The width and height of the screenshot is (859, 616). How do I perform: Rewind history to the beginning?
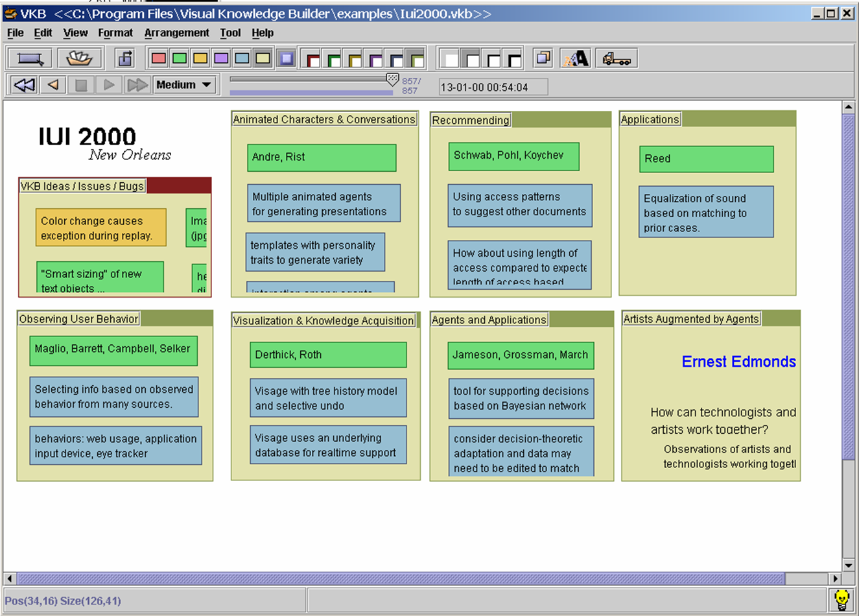click(25, 85)
